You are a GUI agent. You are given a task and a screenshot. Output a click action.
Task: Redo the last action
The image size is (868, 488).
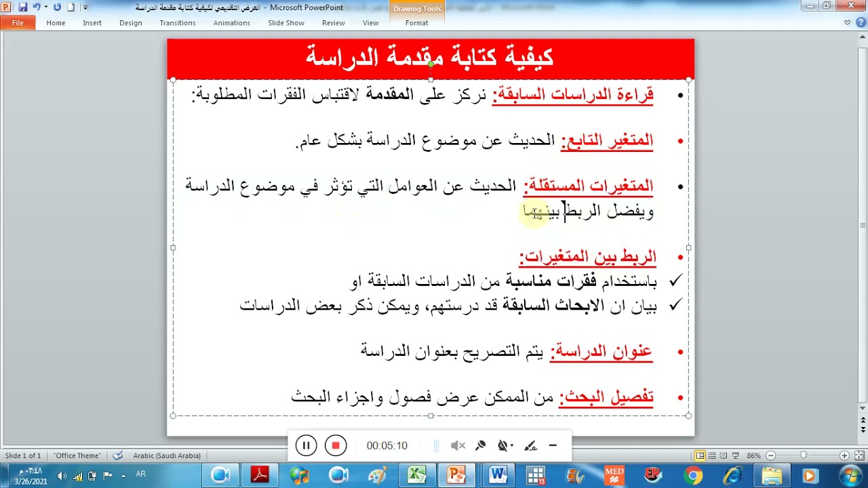(57, 7)
